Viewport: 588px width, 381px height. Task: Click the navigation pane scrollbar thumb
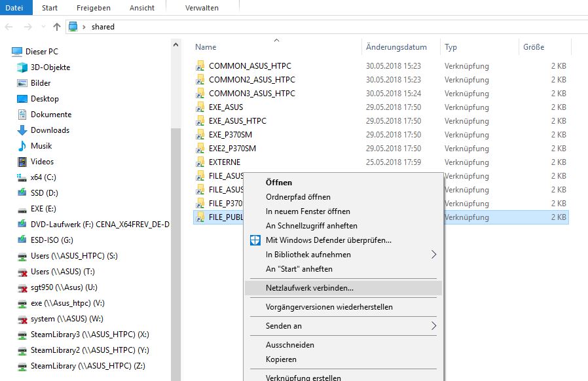coord(175,254)
